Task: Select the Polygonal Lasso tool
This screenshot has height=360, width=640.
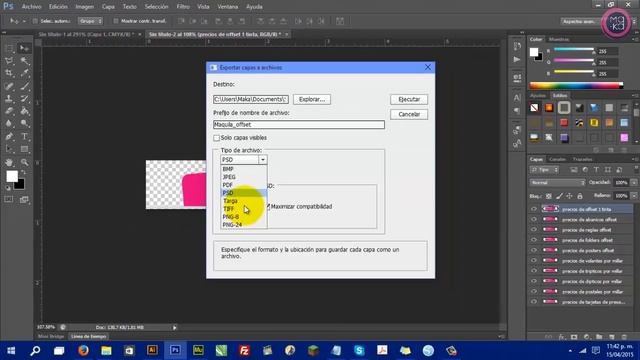Action: coord(9,61)
